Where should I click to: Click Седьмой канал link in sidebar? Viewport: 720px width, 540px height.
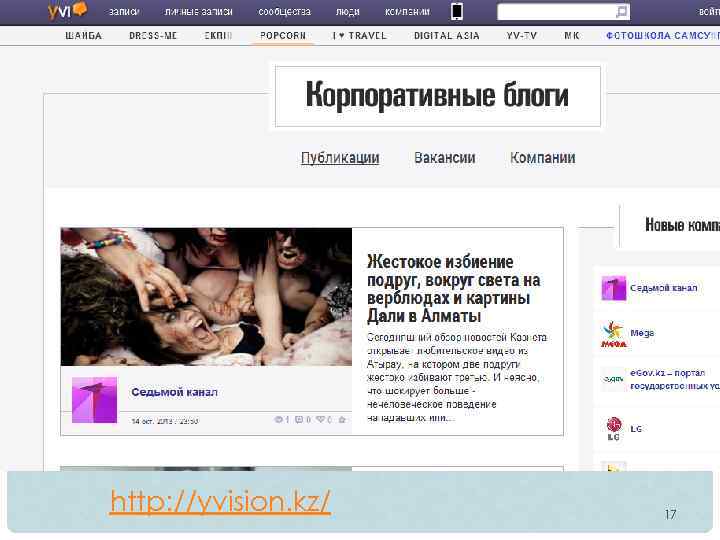click(x=664, y=288)
